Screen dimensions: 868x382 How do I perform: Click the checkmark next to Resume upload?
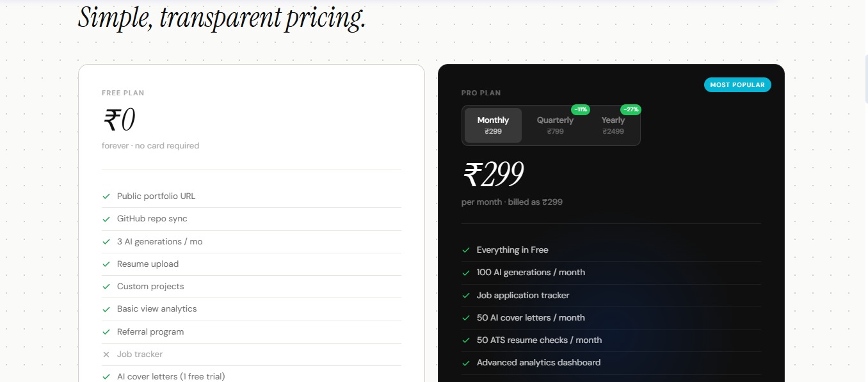click(x=106, y=264)
